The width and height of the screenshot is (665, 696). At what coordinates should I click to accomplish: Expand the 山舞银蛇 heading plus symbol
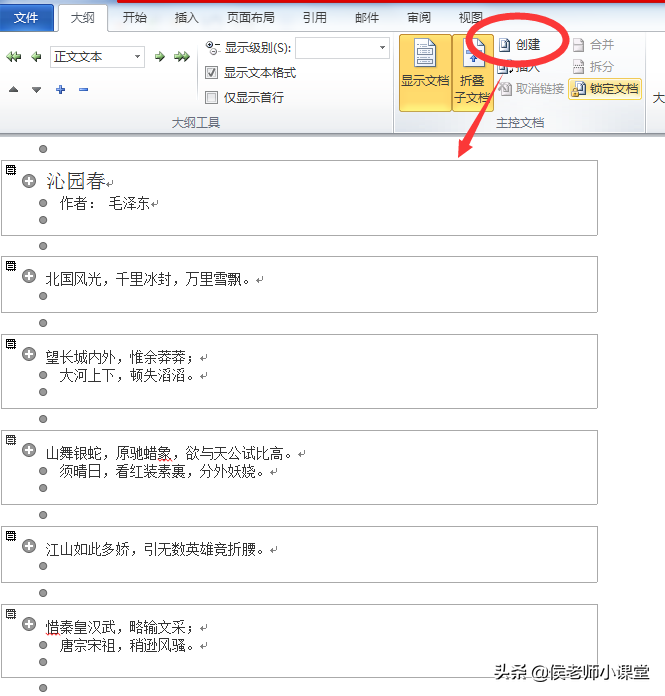[29, 450]
